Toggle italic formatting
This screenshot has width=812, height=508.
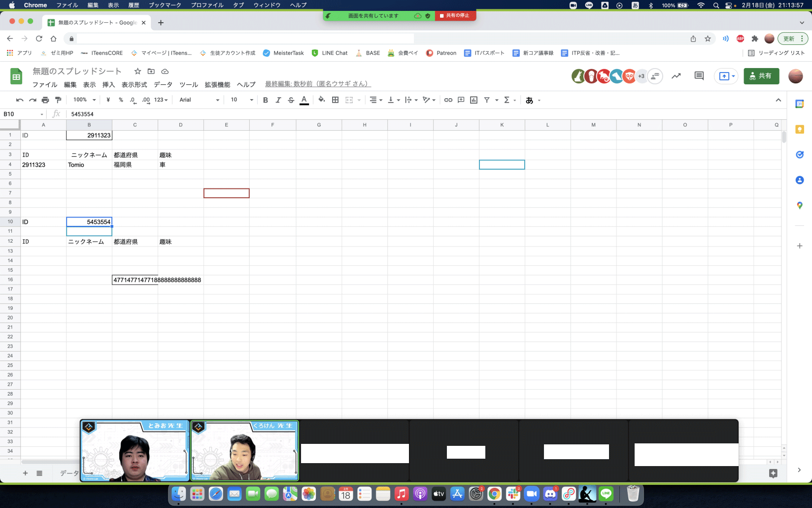tap(278, 100)
